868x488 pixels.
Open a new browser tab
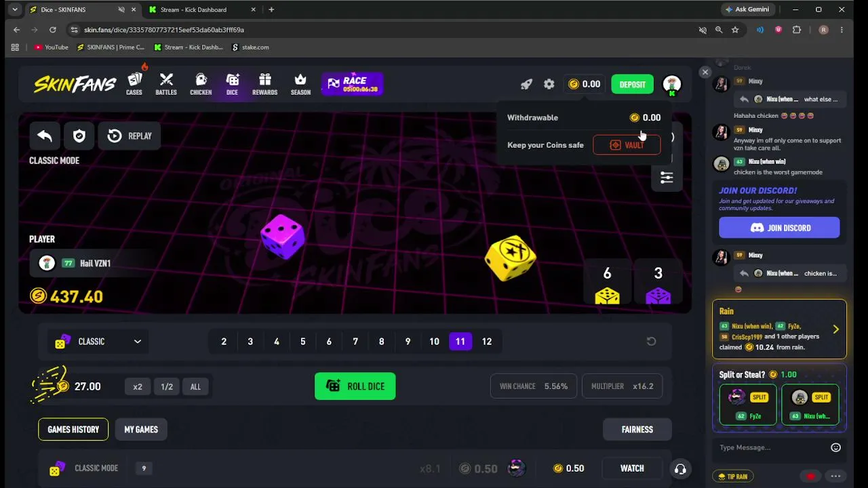pos(271,9)
